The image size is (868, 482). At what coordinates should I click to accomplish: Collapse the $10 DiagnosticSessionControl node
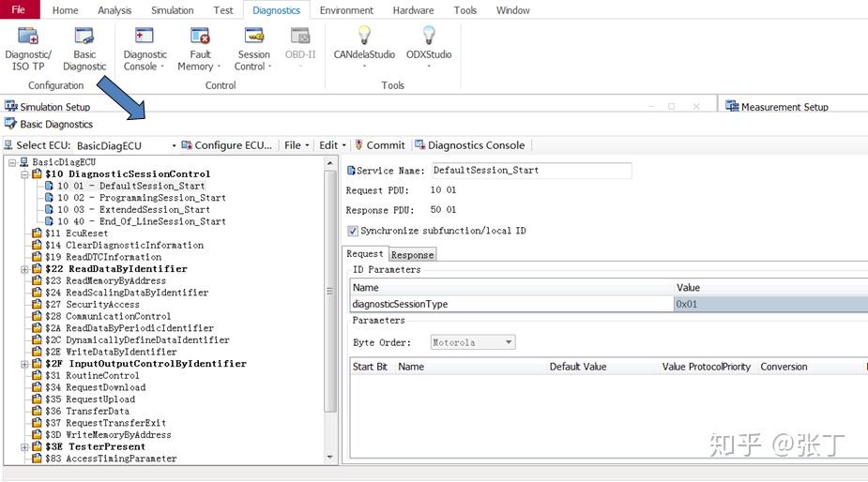(24, 174)
